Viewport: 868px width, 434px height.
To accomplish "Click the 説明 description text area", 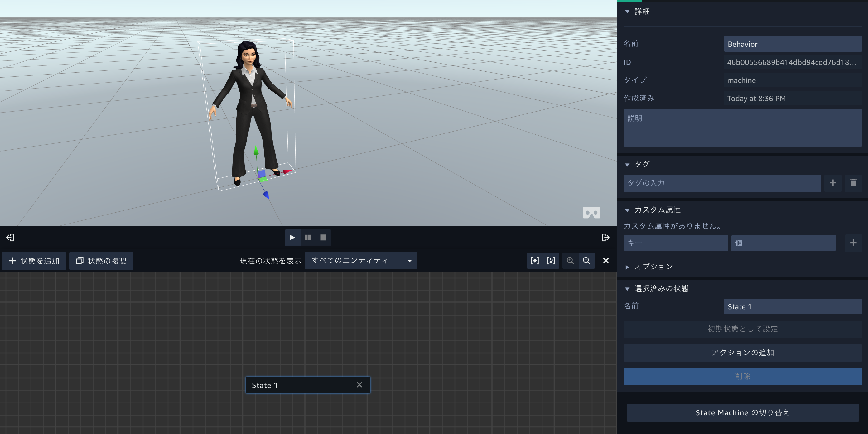I will pos(742,128).
